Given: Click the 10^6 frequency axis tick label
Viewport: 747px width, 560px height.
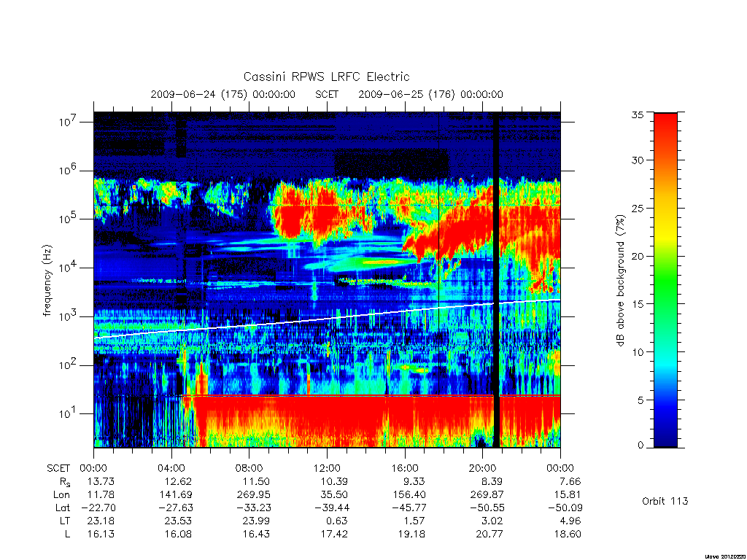Looking at the screenshot, I should click(68, 169).
